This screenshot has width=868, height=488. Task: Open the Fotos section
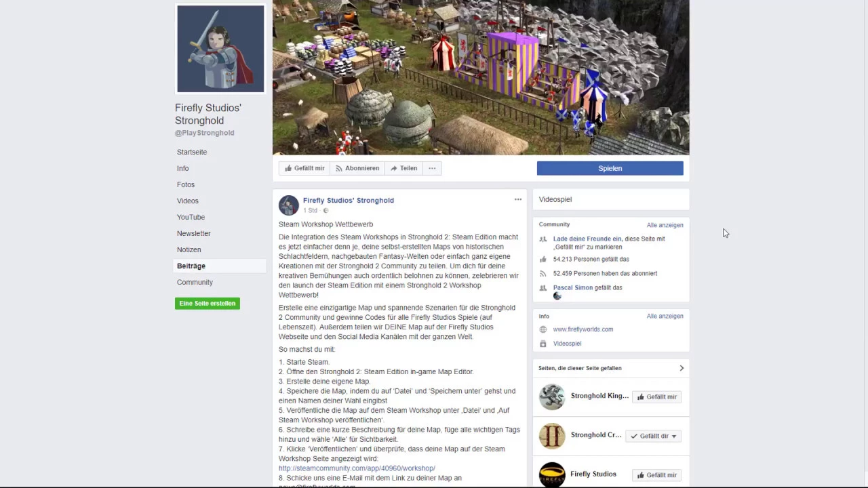186,184
